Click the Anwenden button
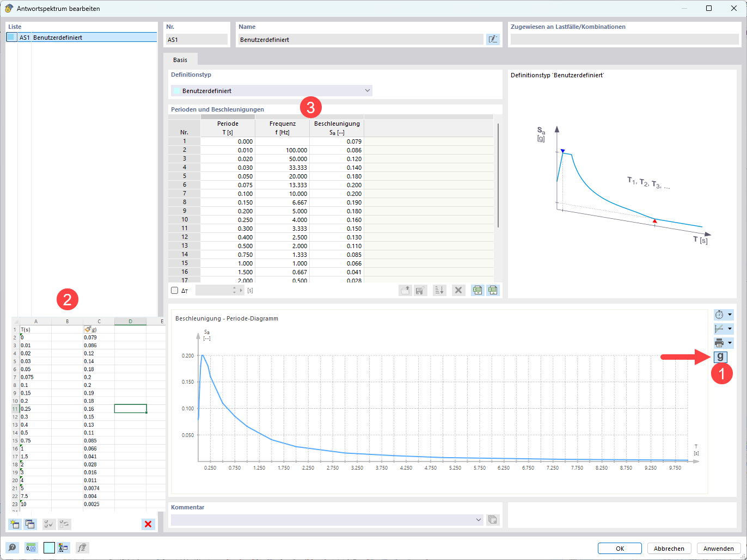Image resolution: width=747 pixels, height=560 pixels. (719, 548)
